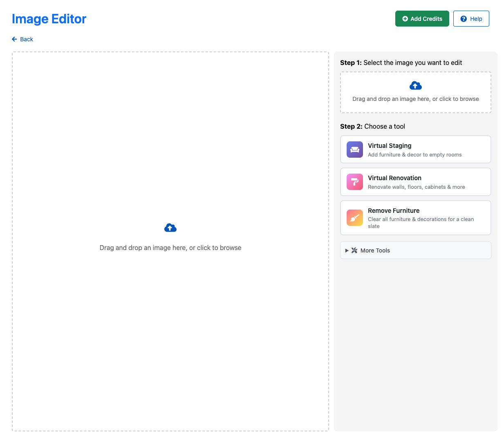
Task: Click the Virtual Renovation paint roller icon
Action: (x=354, y=182)
